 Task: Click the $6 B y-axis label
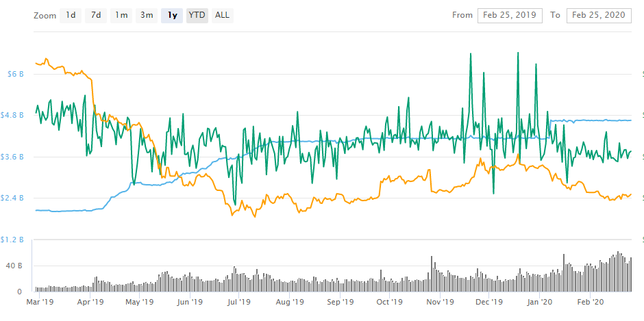(16, 74)
